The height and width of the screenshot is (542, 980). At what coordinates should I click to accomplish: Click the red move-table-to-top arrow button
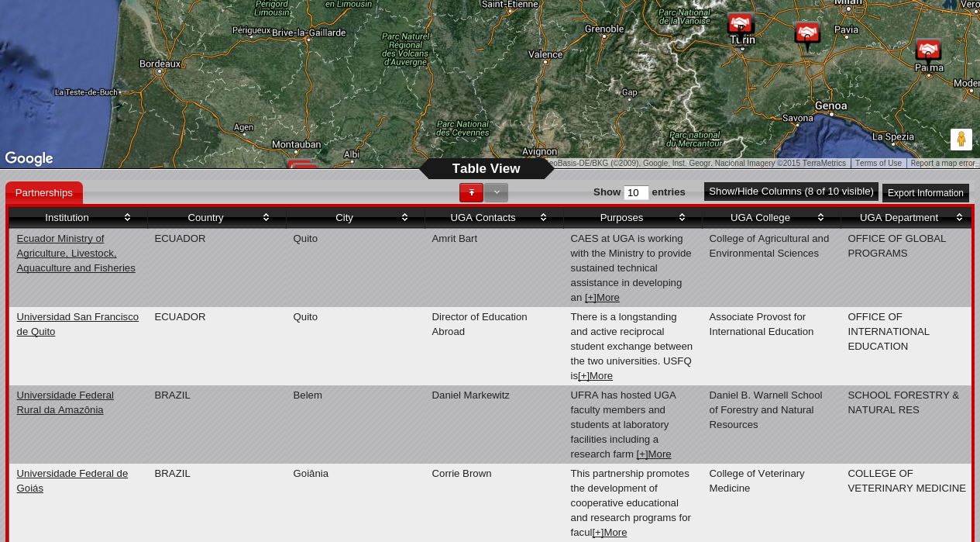tap(471, 192)
